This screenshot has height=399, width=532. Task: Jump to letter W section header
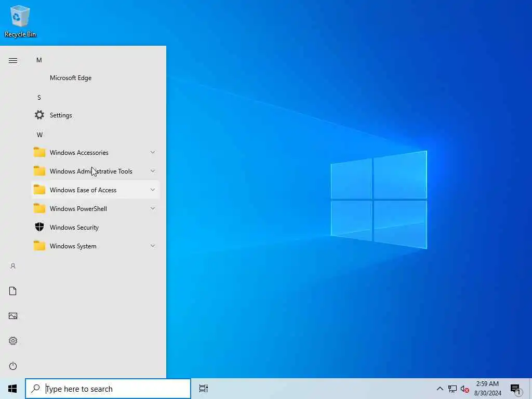click(39, 135)
